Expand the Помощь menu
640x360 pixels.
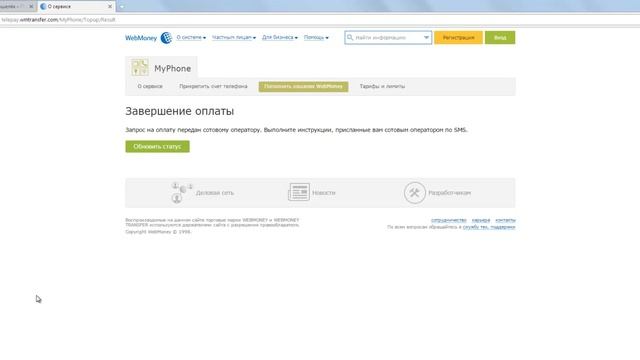(x=316, y=38)
